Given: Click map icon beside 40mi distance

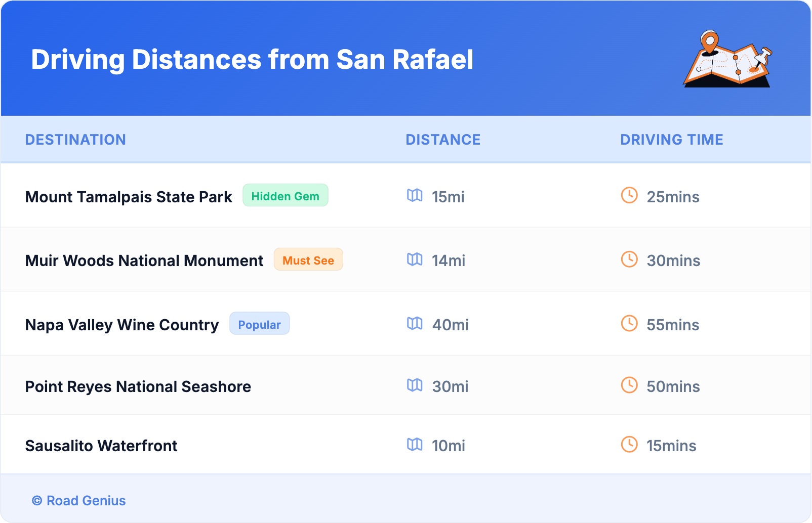Looking at the screenshot, I should click(x=415, y=324).
